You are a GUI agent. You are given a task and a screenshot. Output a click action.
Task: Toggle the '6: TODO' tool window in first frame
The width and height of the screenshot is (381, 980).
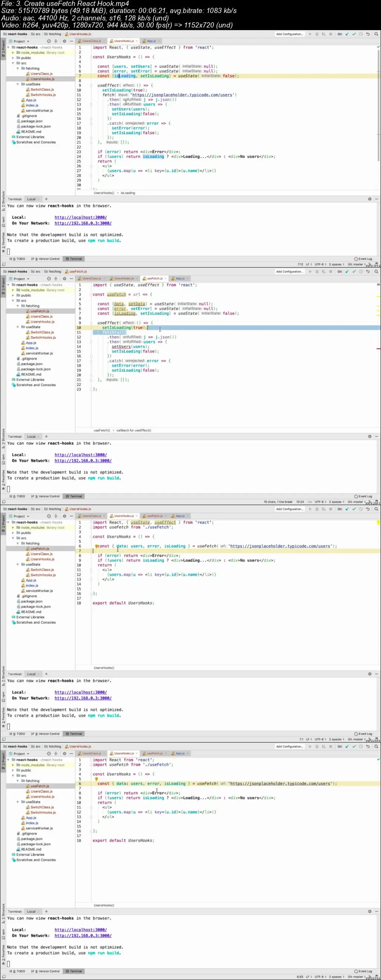click(17, 259)
